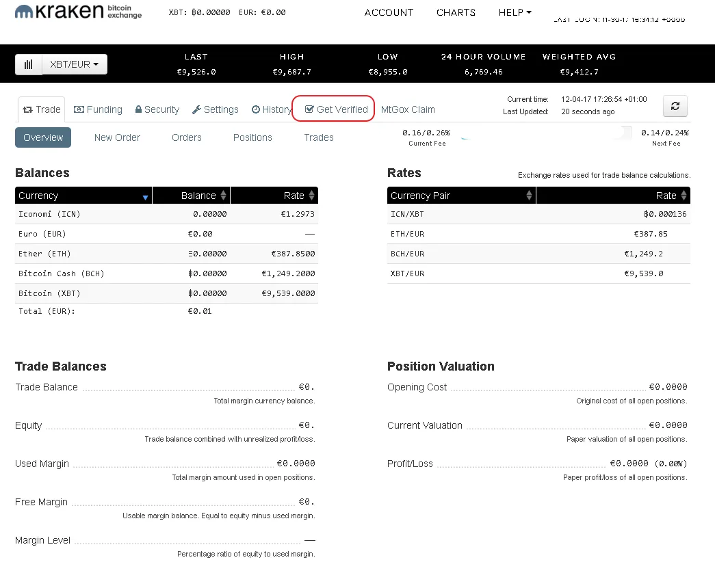Click the Current Valuation label
Screen dimensions: 715x588
pos(424,425)
